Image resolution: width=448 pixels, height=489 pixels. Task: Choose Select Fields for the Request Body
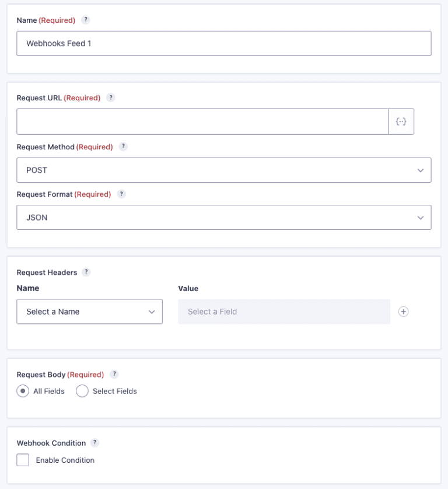(82, 391)
